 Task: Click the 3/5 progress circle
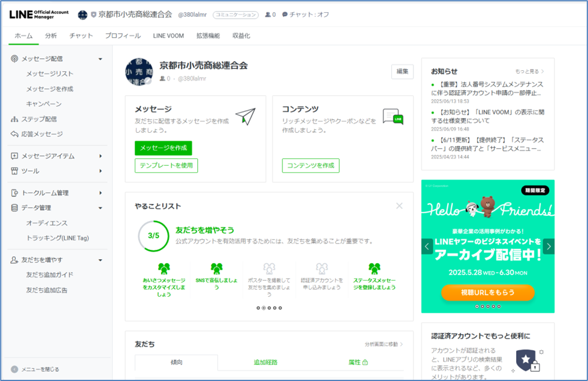pos(153,236)
